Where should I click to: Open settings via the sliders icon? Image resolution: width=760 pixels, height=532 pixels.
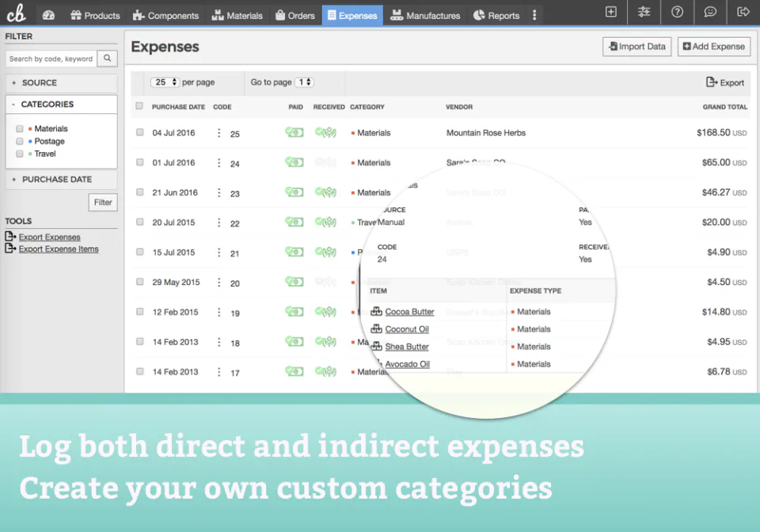pos(644,12)
